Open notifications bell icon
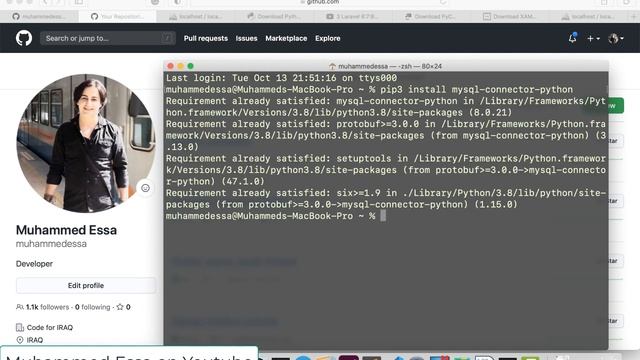The image size is (640, 360). pos(572,38)
